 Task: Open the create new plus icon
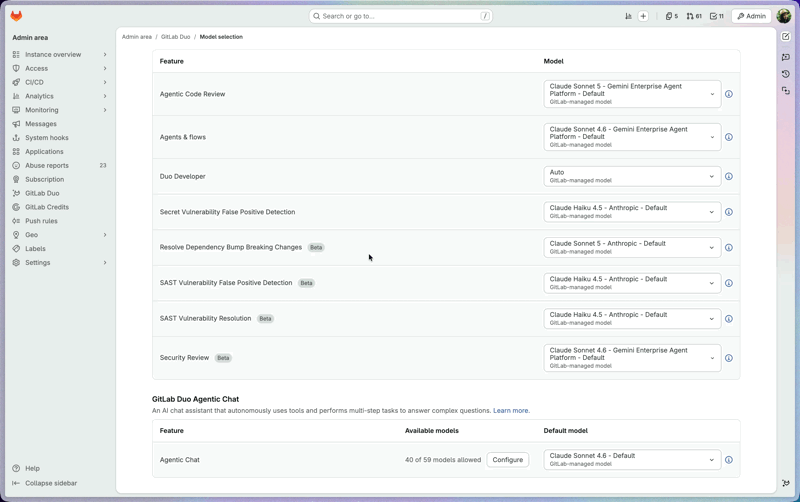643,16
